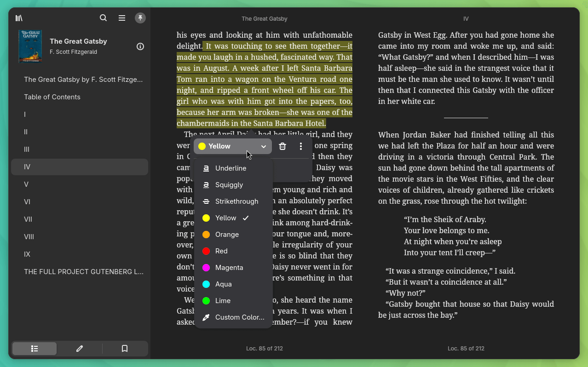The image size is (588, 367).
Task: Open annotation more options (three dots)
Action: (x=301, y=146)
